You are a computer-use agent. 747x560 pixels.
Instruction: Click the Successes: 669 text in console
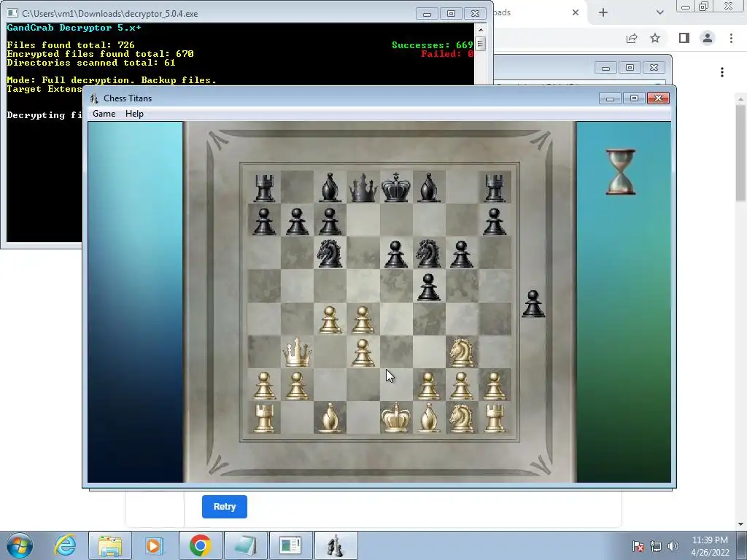point(432,45)
